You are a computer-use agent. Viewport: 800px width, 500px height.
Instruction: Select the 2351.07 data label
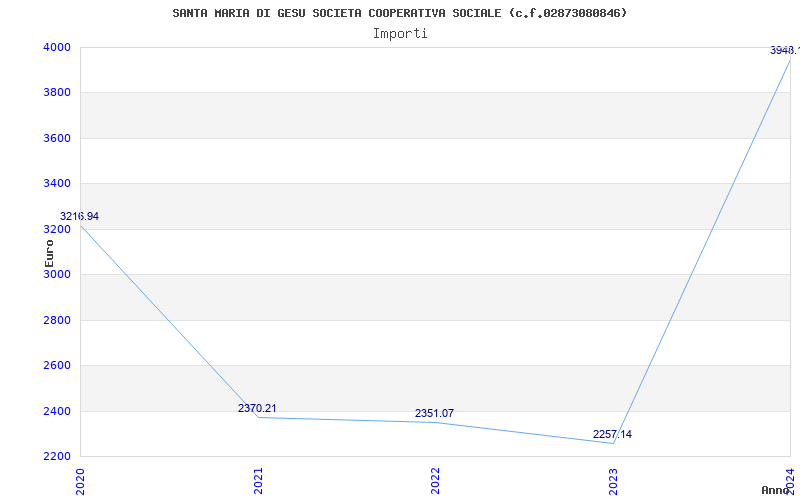(x=434, y=413)
